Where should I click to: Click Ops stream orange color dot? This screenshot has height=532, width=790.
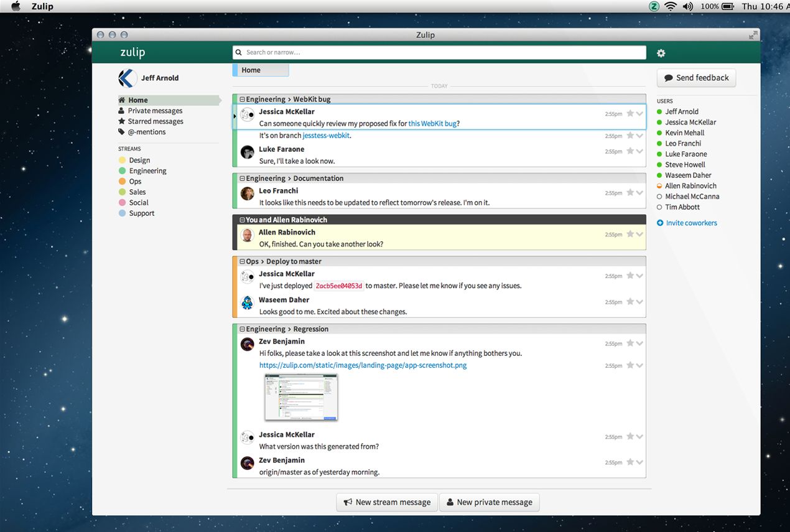[122, 181]
